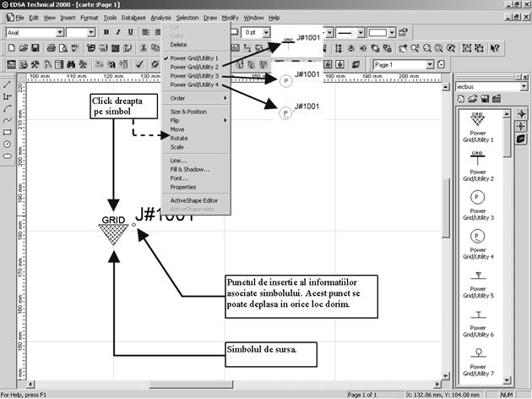Check the Power Grid/Utility 4 option

click(x=194, y=85)
